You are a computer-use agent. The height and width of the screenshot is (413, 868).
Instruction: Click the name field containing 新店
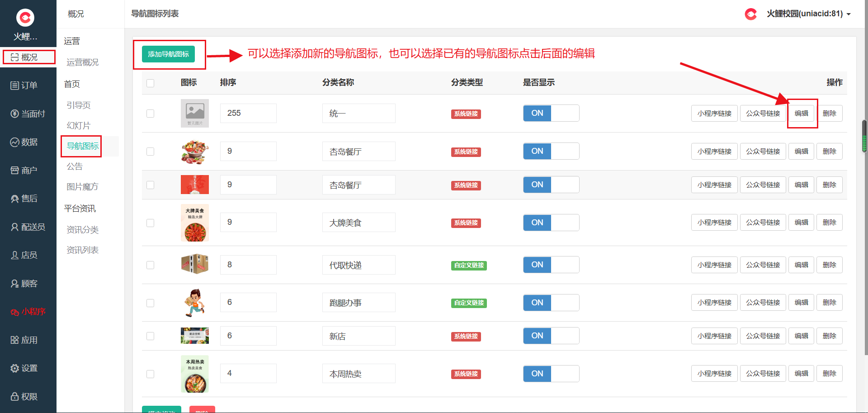[x=359, y=336]
